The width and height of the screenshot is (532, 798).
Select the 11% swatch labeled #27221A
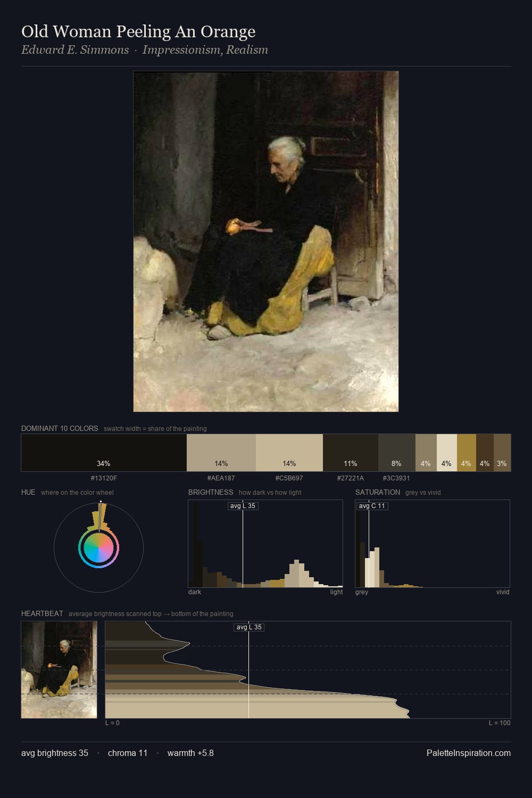(351, 453)
